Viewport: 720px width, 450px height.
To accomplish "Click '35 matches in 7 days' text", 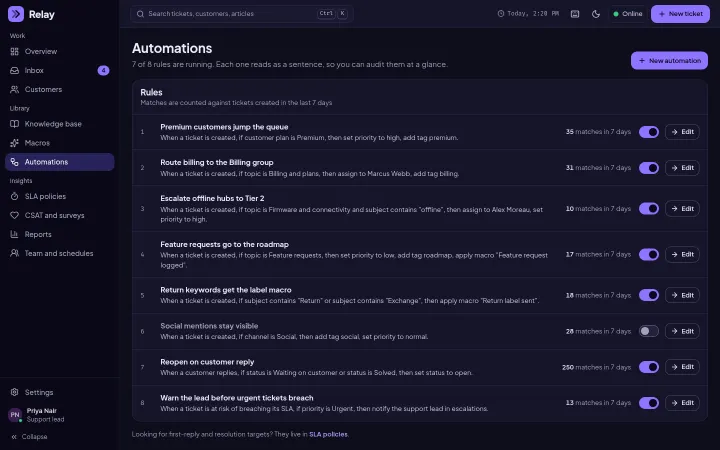I will pos(598,132).
